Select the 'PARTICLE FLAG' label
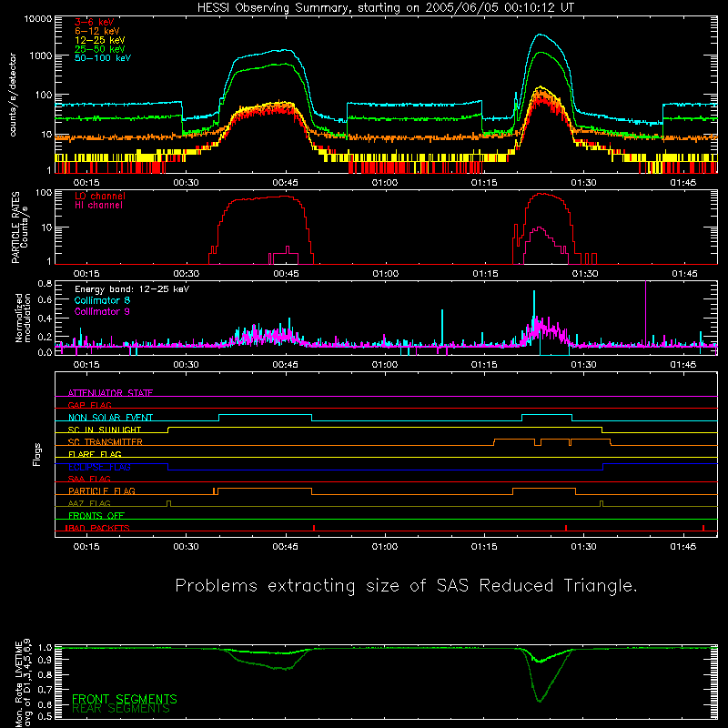Screen dimensions: 728x728 tap(102, 491)
